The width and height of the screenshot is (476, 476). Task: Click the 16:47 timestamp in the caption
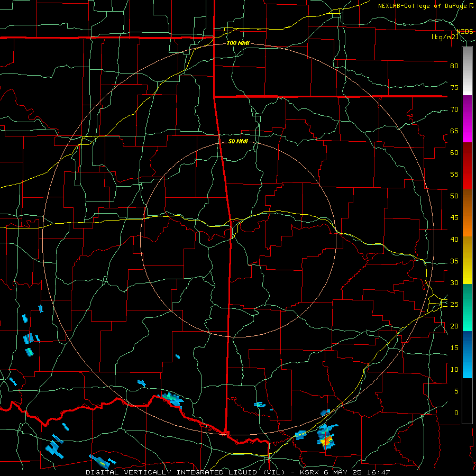379,472
